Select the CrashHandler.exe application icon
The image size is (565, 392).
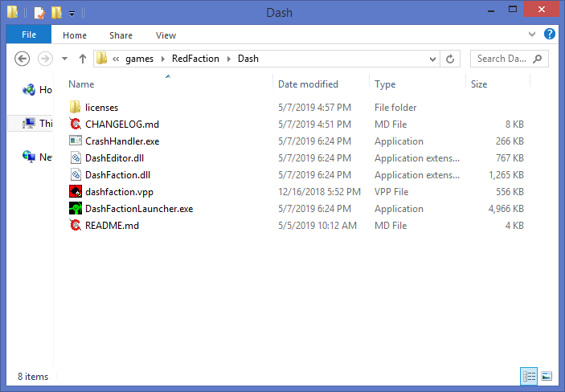click(x=76, y=141)
